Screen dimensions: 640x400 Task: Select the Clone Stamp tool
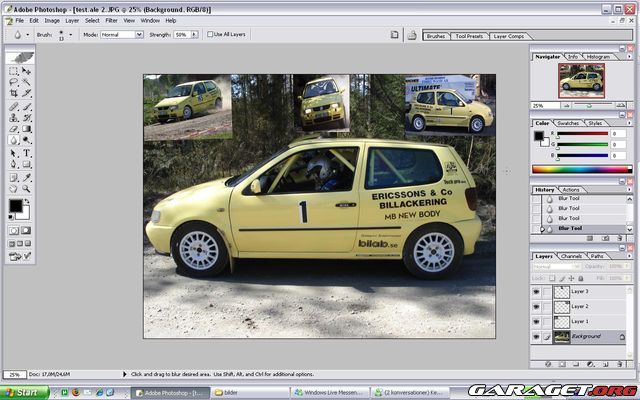pos(13,118)
